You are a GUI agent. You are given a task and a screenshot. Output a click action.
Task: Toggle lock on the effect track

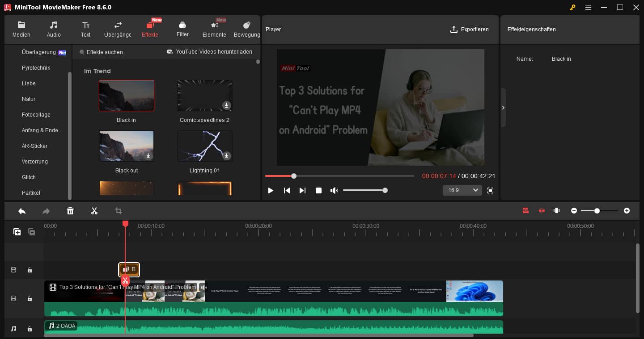30,270
